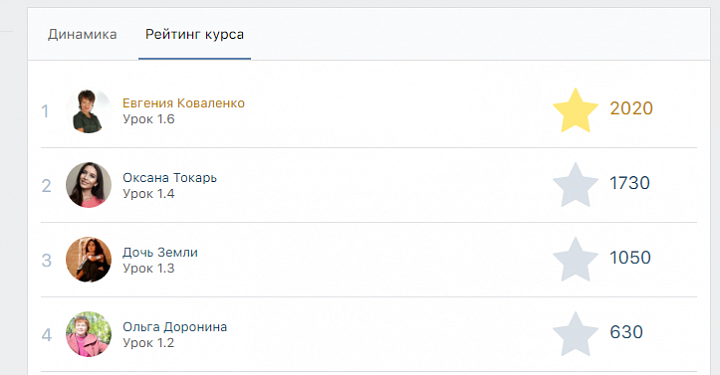
Task: Click the score 2020
Action: [x=631, y=109]
